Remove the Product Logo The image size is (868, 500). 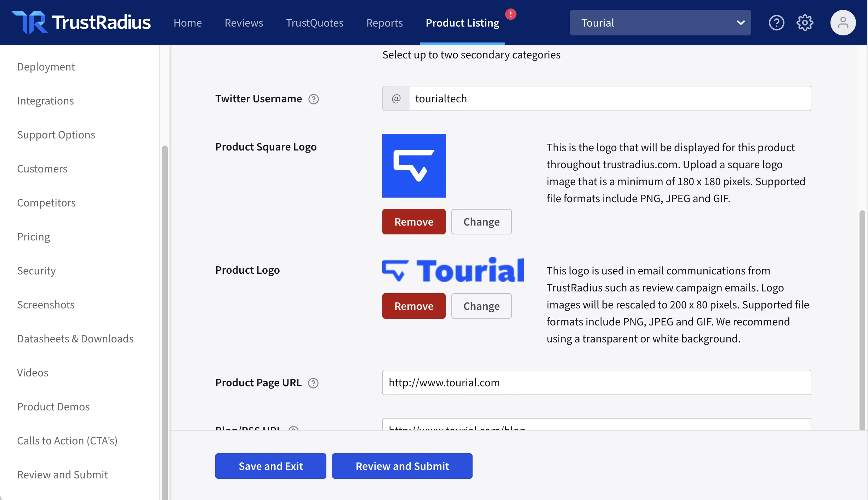pyautogui.click(x=414, y=306)
